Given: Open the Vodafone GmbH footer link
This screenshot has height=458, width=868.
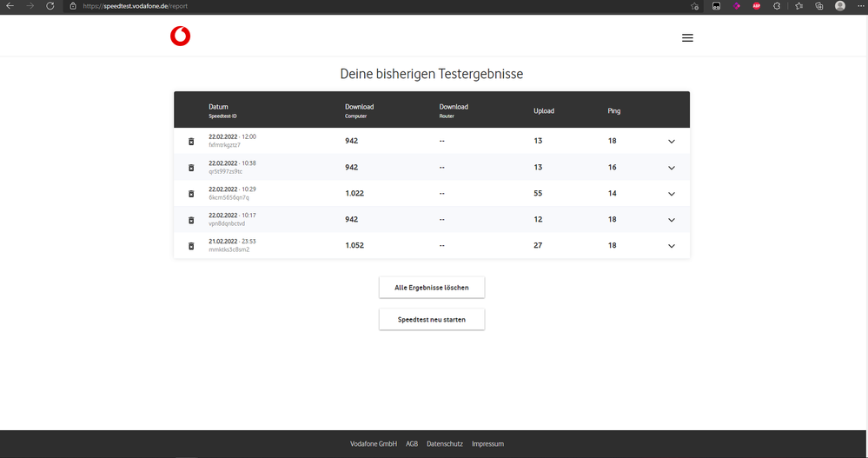Looking at the screenshot, I should point(374,443).
